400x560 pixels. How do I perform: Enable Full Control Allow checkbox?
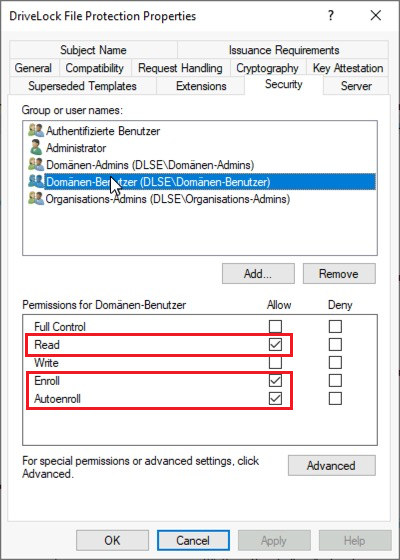click(275, 326)
